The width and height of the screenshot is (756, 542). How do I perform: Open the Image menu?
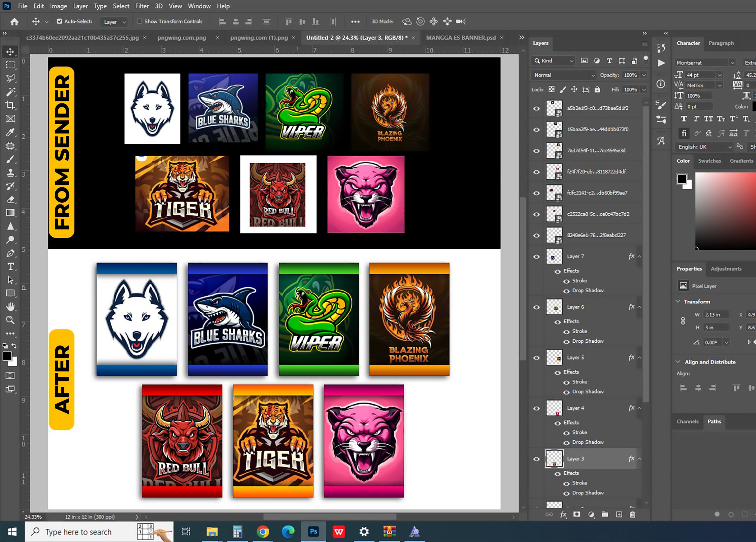pos(58,6)
